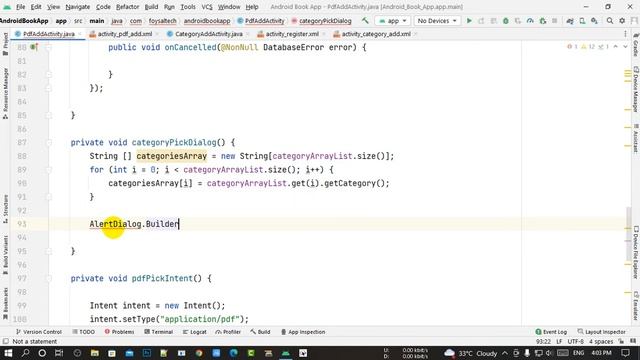This screenshot has width=640, height=360.
Task: Collapse categoryPickDialog method fold marker
Action: tap(49, 142)
